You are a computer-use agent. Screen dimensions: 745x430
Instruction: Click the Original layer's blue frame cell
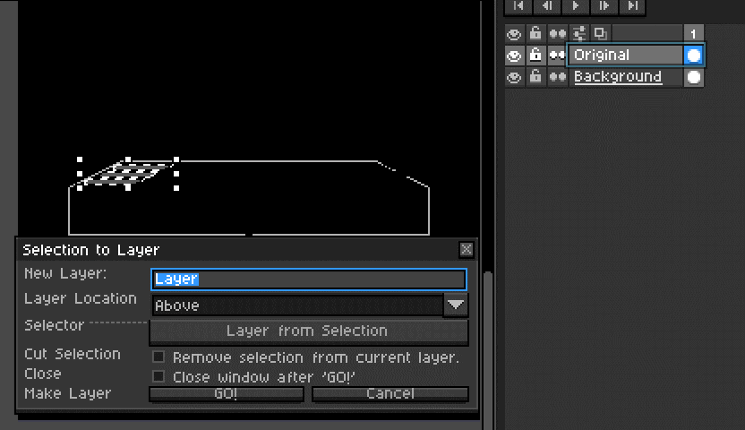694,55
